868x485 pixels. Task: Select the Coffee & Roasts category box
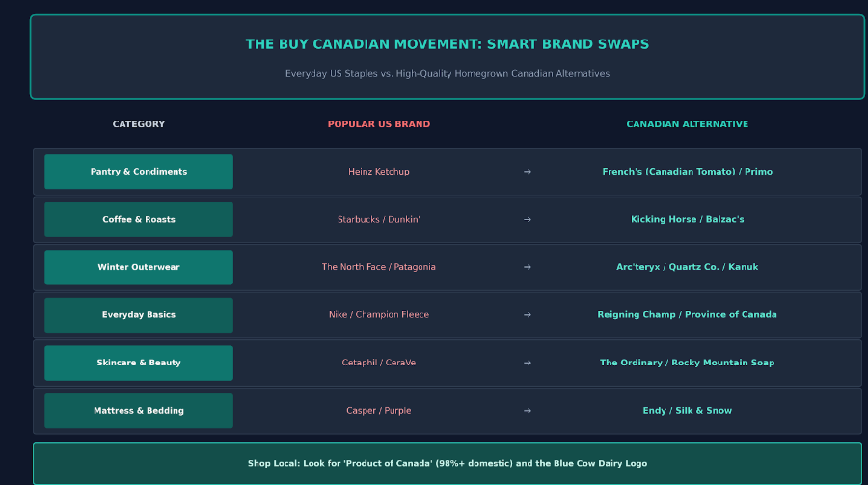click(139, 219)
